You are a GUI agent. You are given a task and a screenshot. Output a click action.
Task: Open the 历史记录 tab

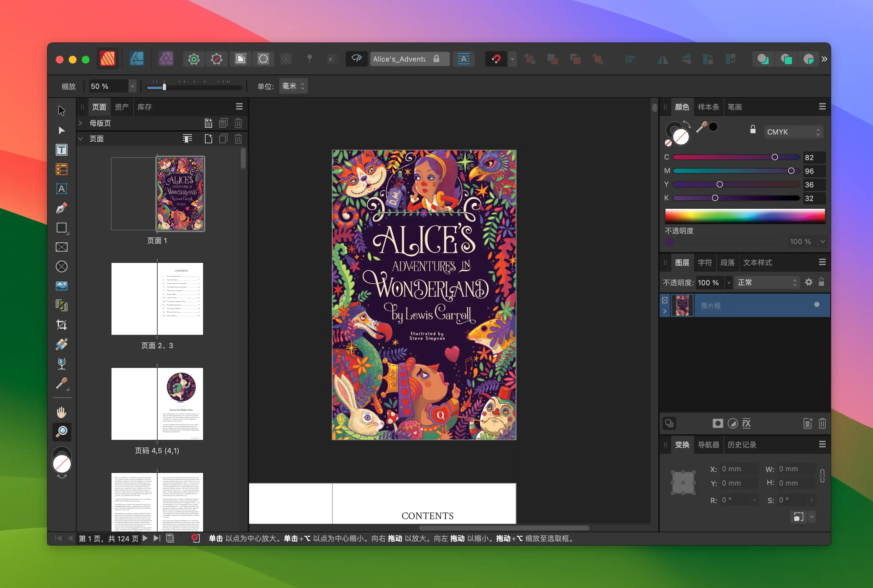742,445
